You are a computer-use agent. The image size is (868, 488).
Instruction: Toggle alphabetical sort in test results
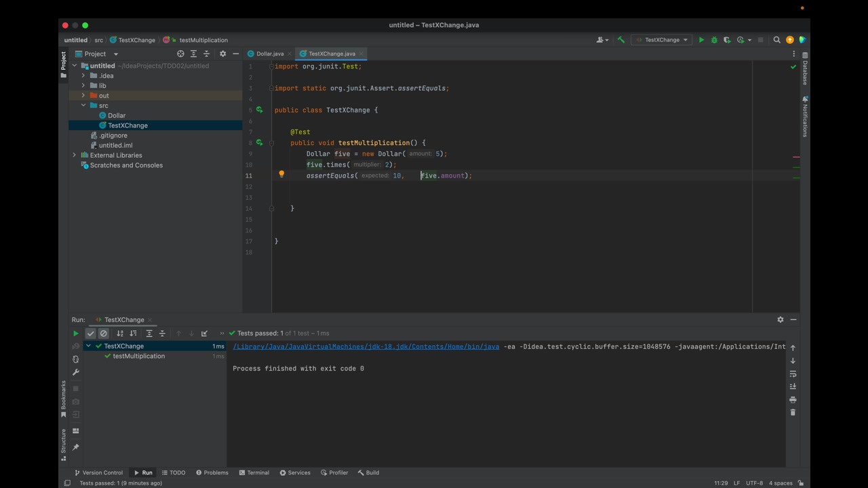tap(120, 333)
